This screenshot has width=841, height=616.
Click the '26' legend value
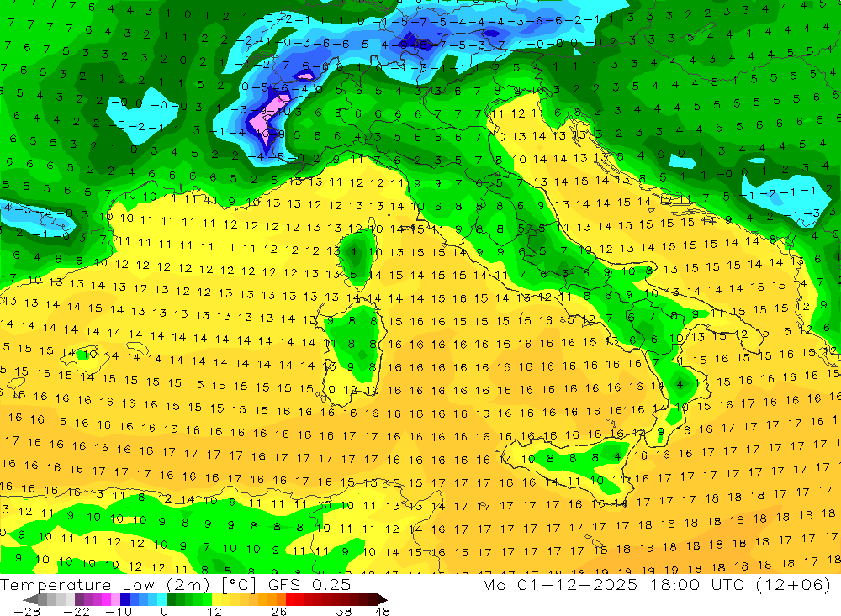coord(279,611)
